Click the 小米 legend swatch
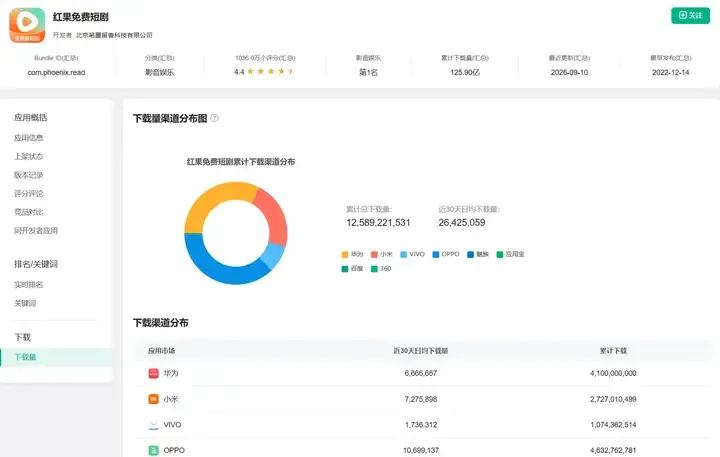The width and height of the screenshot is (720, 457). point(374,254)
